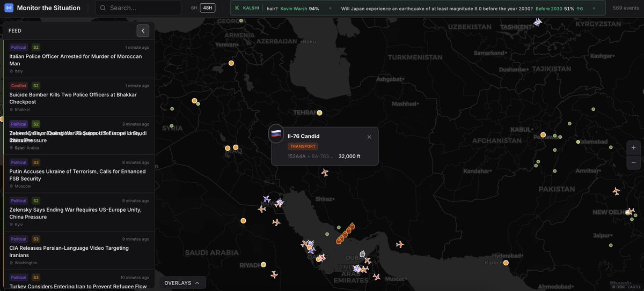Close the Il-76 Candid popup
The height and width of the screenshot is (291, 644).
[369, 137]
